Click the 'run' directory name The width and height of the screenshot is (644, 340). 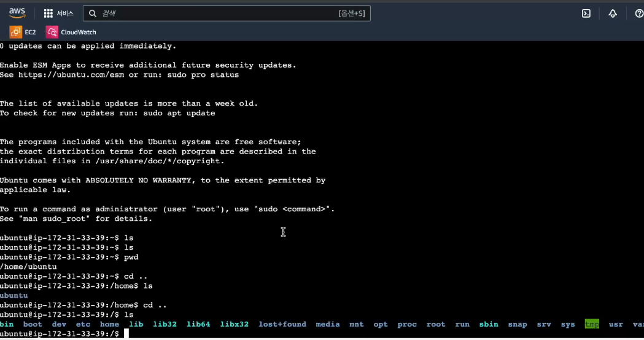point(462,324)
